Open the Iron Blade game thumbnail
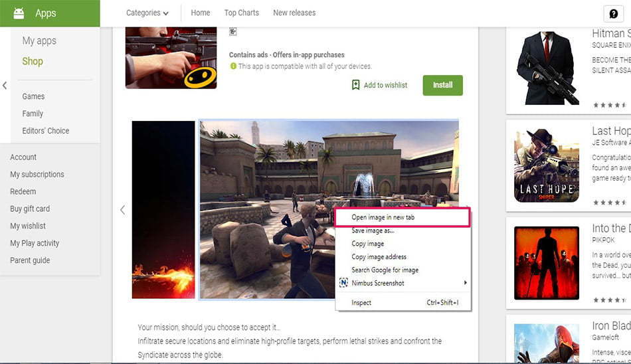 click(547, 343)
